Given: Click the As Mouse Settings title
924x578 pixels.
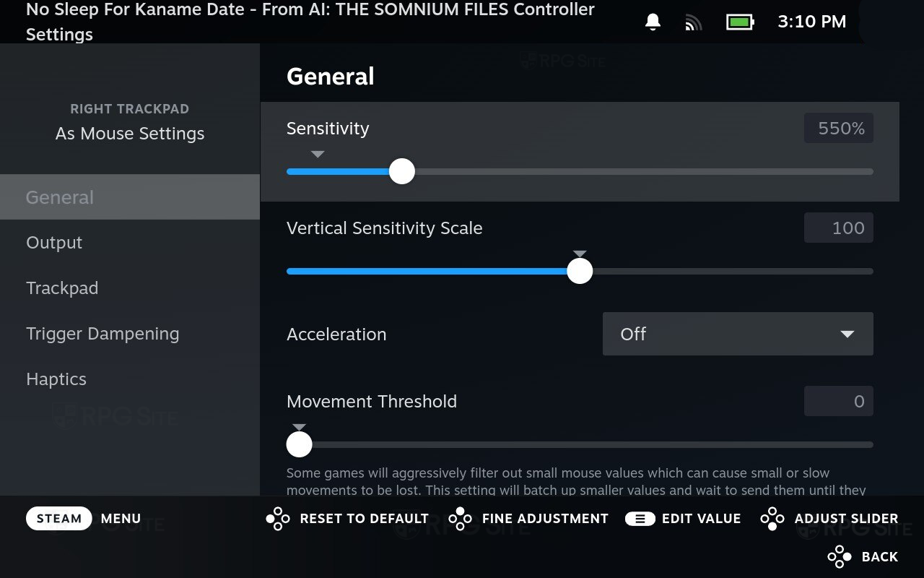Looking at the screenshot, I should click(130, 134).
